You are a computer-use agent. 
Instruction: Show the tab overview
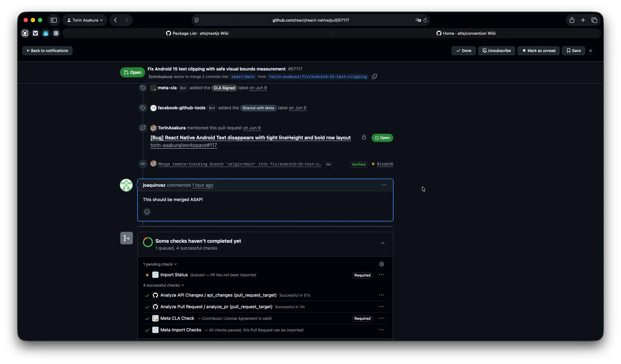click(x=594, y=20)
